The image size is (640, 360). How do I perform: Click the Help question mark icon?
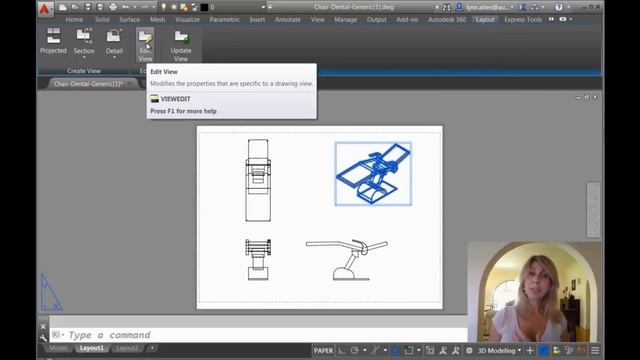click(559, 7)
